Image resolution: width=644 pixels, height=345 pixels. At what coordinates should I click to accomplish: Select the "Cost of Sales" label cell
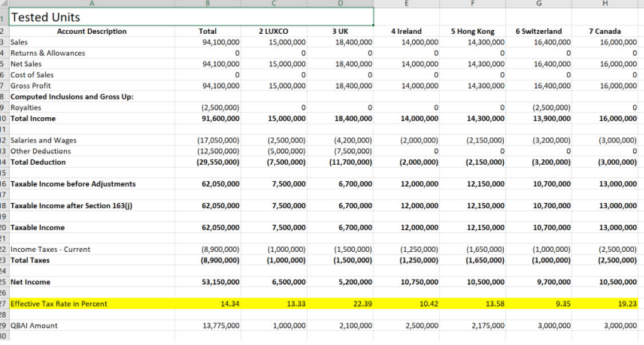[92, 75]
